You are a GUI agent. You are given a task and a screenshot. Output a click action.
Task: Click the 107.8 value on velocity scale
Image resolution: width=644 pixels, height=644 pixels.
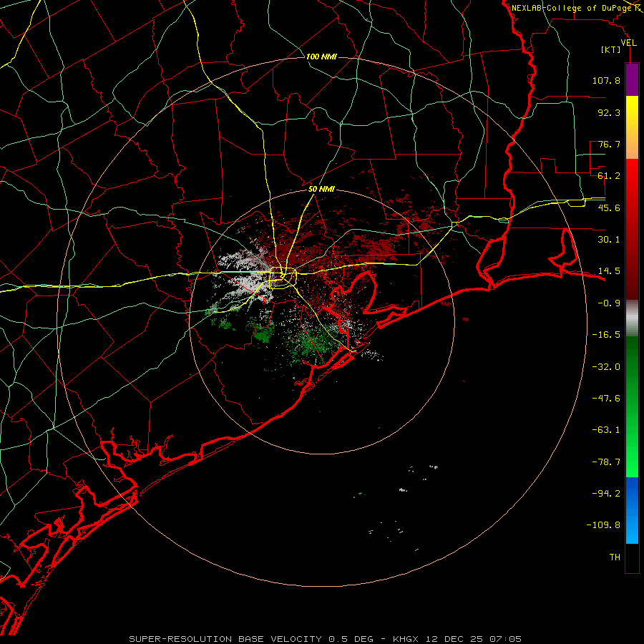606,80
